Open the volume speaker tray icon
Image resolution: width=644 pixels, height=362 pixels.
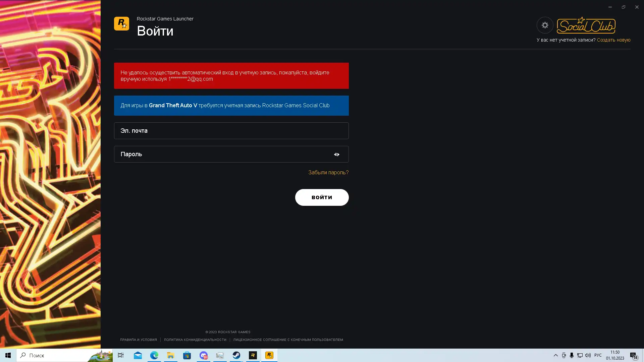(588, 355)
